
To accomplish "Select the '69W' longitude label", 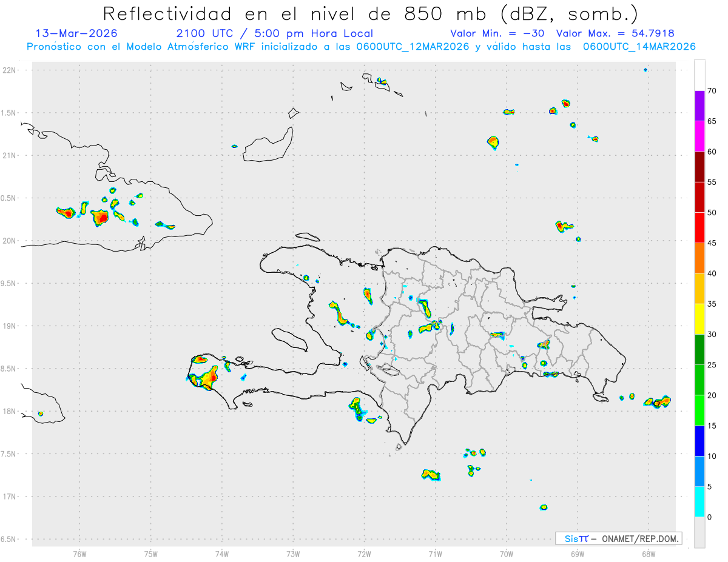I will tap(577, 554).
